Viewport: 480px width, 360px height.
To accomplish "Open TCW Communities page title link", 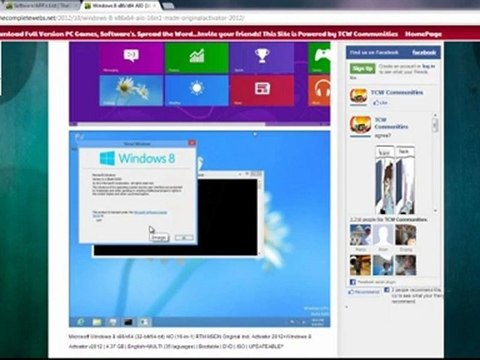I will point(397,92).
